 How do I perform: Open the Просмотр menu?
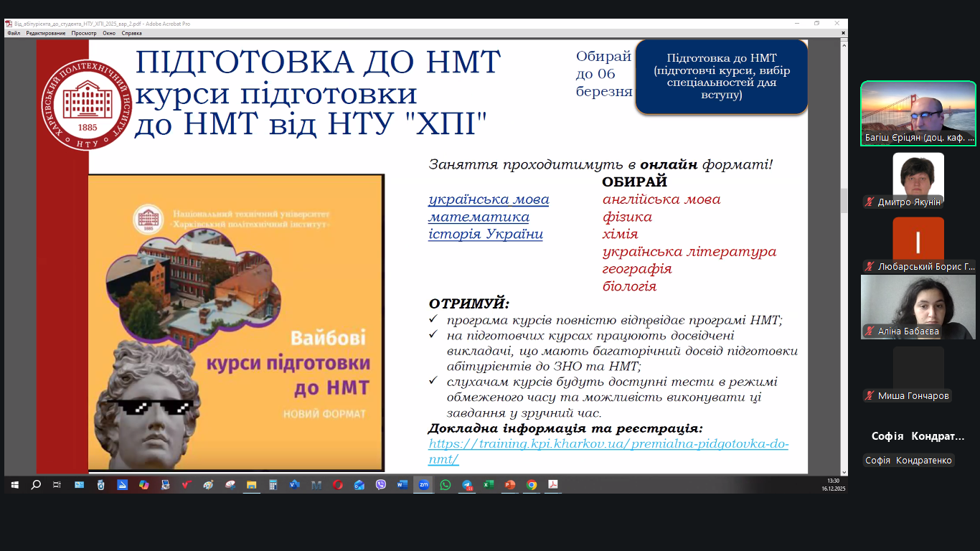point(84,33)
